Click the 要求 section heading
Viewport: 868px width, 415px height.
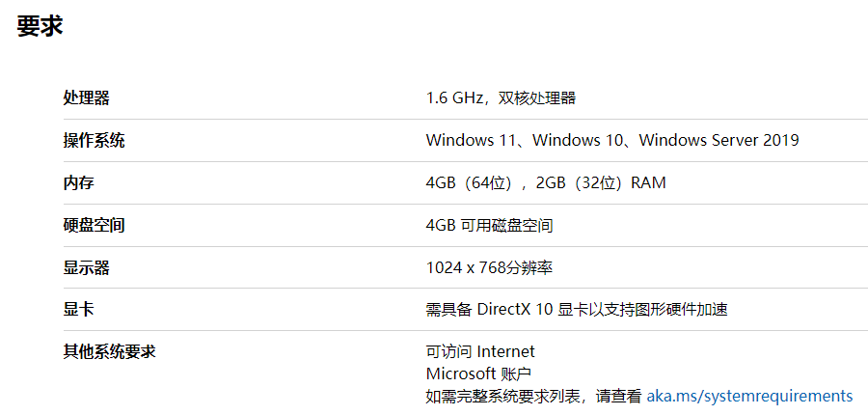(40, 26)
